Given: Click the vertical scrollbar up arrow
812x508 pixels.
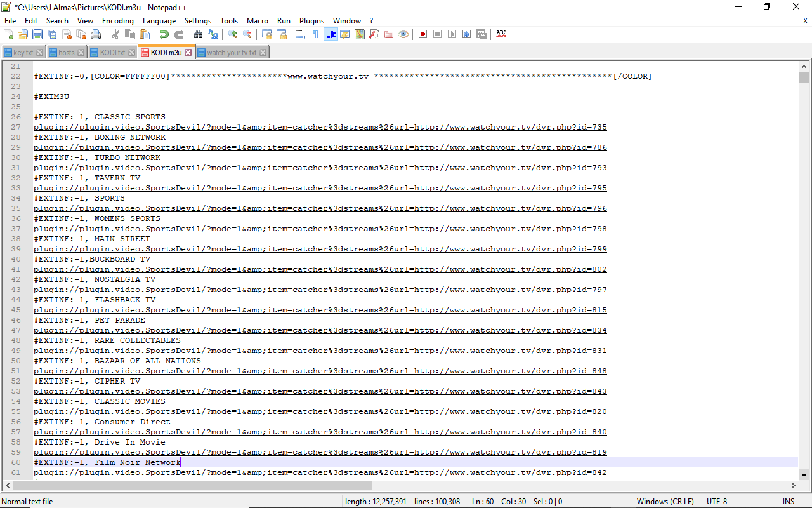Looking at the screenshot, I should (804, 66).
